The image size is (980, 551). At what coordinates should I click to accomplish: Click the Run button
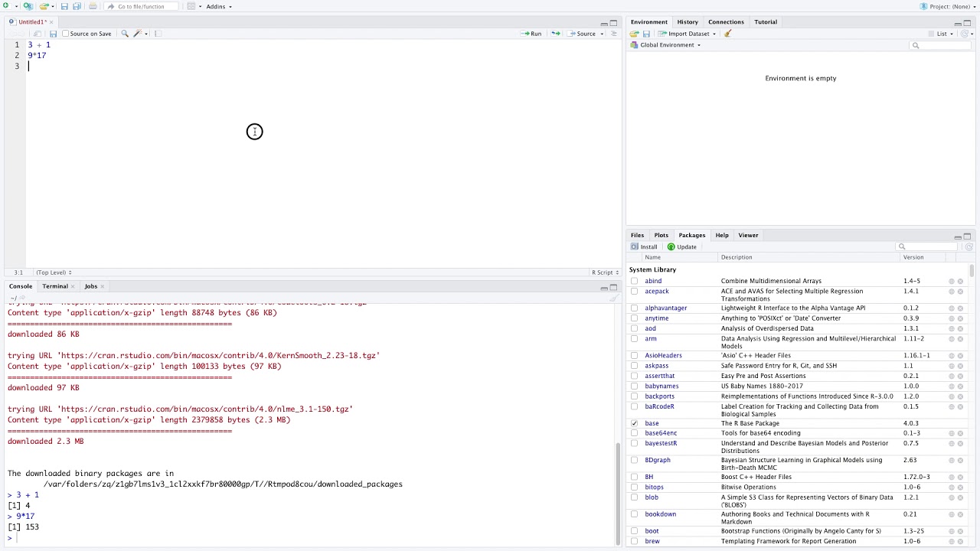pyautogui.click(x=531, y=34)
